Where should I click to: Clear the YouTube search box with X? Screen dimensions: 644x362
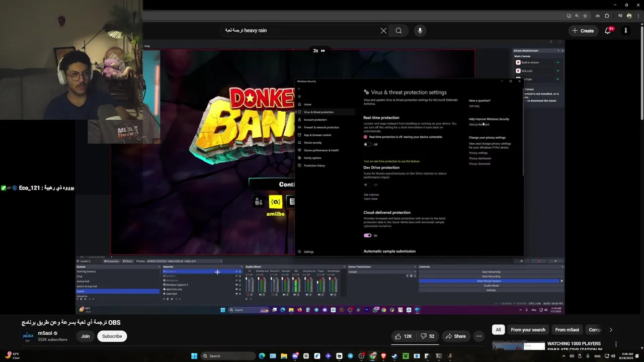383,31
